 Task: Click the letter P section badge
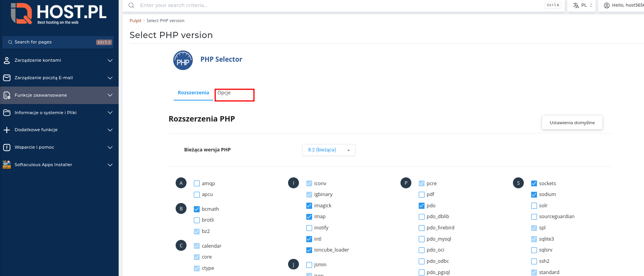(406, 183)
